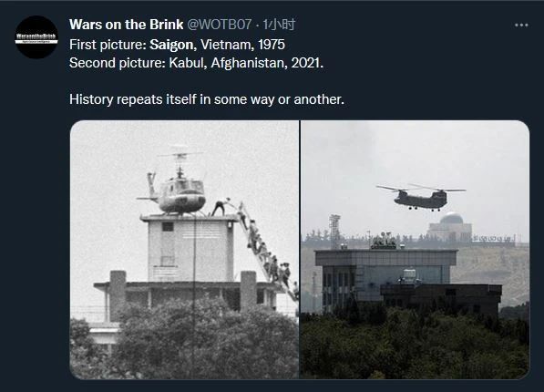Open the three-dot more options menu
Screen dimensions: 544x392
[521, 25]
